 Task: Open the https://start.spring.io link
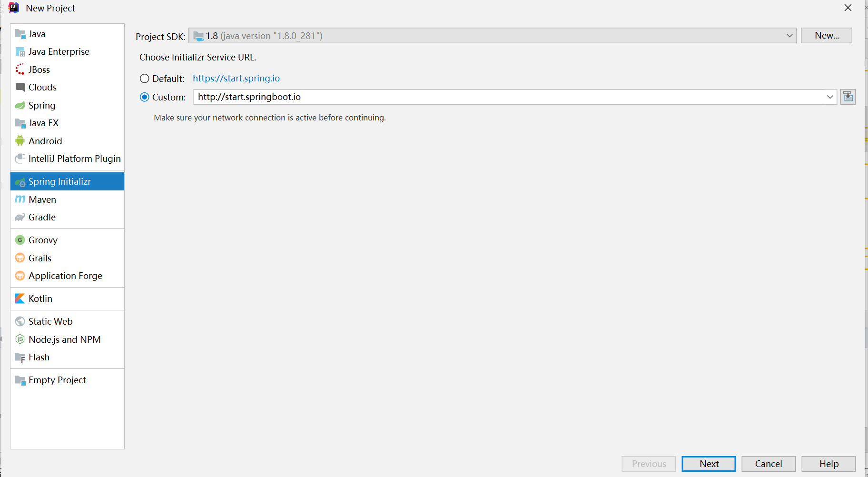pyautogui.click(x=236, y=78)
